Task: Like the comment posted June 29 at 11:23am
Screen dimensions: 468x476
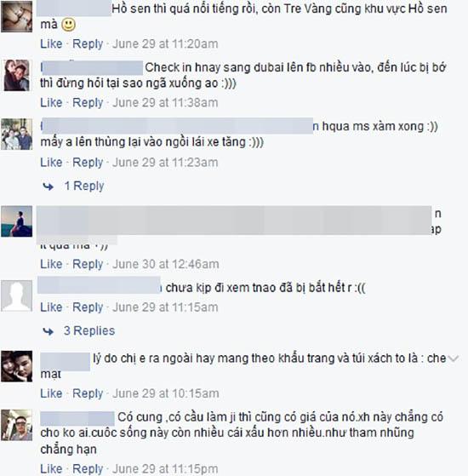Action: coord(51,163)
